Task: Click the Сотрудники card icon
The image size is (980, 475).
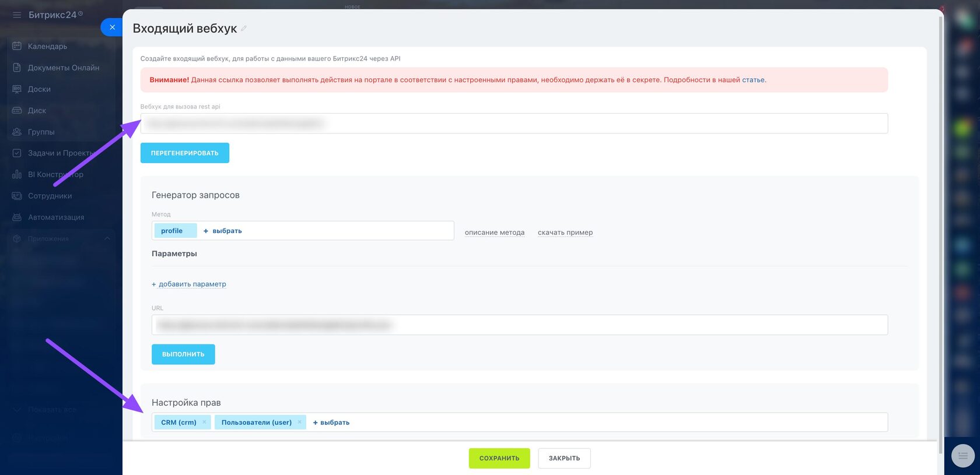Action: [x=17, y=196]
